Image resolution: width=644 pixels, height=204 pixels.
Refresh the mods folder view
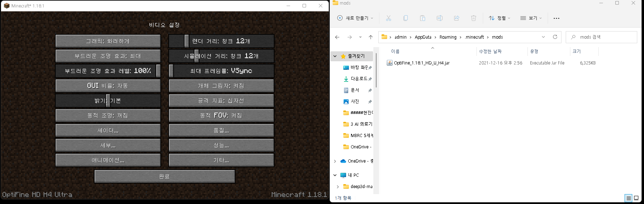[555, 37]
